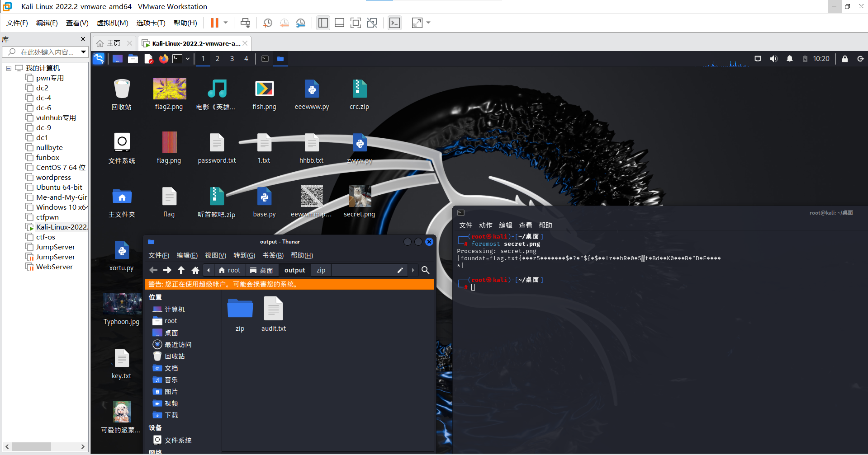Open 最近访问 in Thunar sidebar
Screen dimensions: 868x455
click(x=172, y=344)
